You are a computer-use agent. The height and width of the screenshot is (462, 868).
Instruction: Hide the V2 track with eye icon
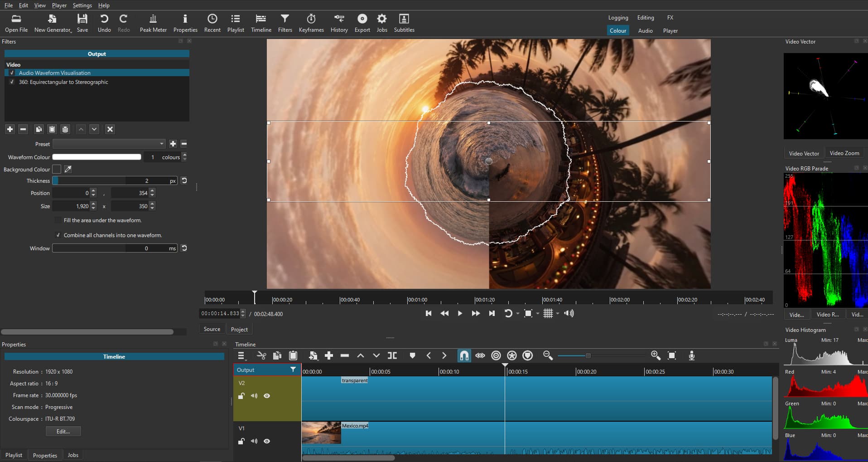tap(267, 396)
